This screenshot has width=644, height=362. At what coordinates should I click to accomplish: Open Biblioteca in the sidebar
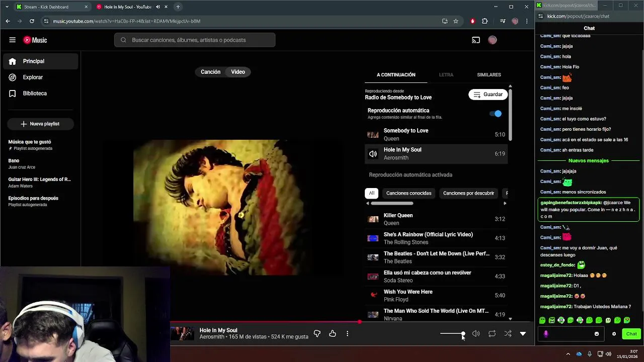click(x=40, y=94)
